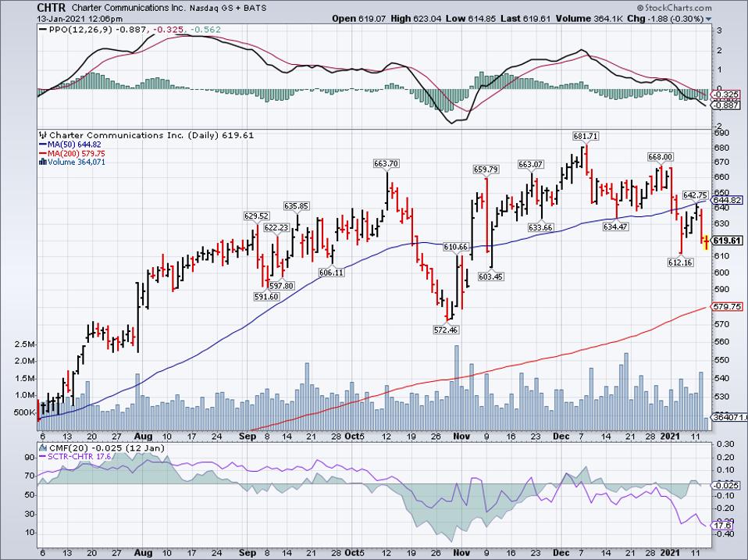The image size is (748, 560).
Task: Click the Chg -1.88 (-0.30%) value
Action: [x=665, y=19]
